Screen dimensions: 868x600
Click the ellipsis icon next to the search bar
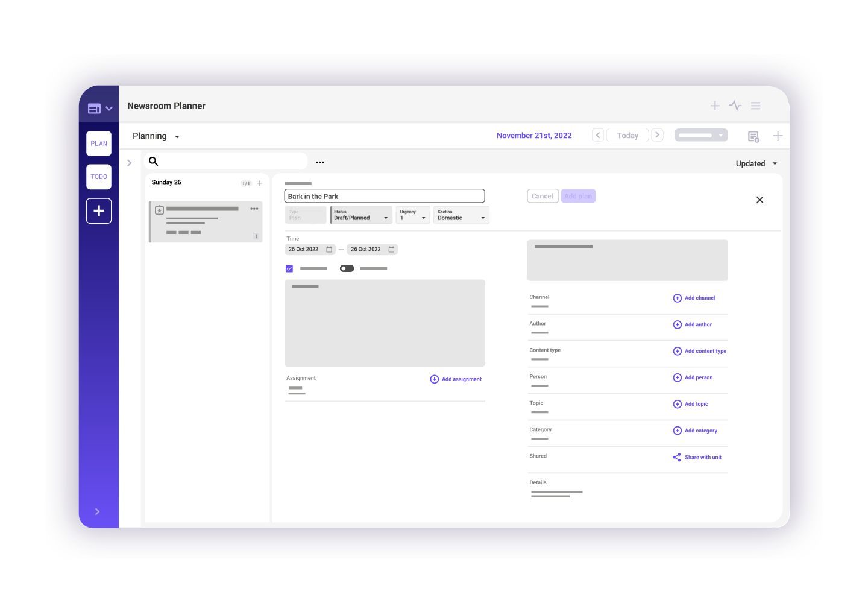click(x=319, y=162)
